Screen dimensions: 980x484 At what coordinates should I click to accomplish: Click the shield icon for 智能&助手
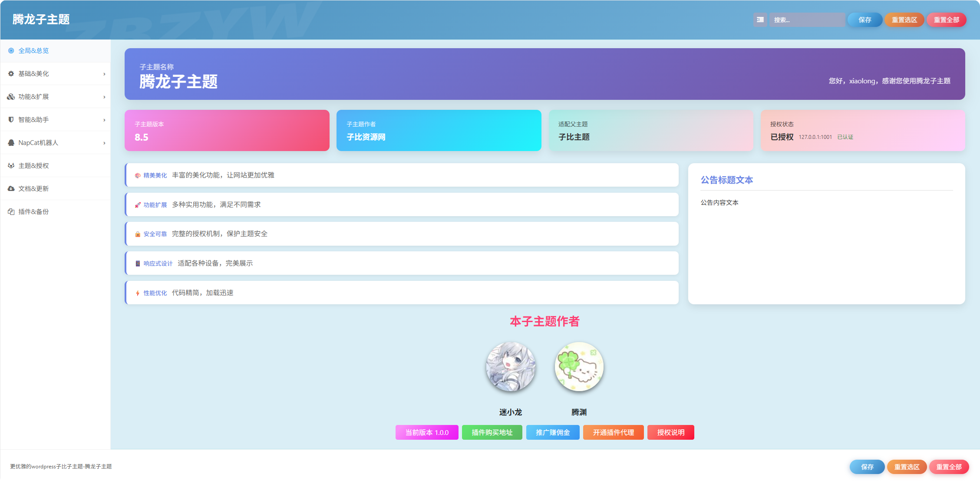pyautogui.click(x=11, y=120)
